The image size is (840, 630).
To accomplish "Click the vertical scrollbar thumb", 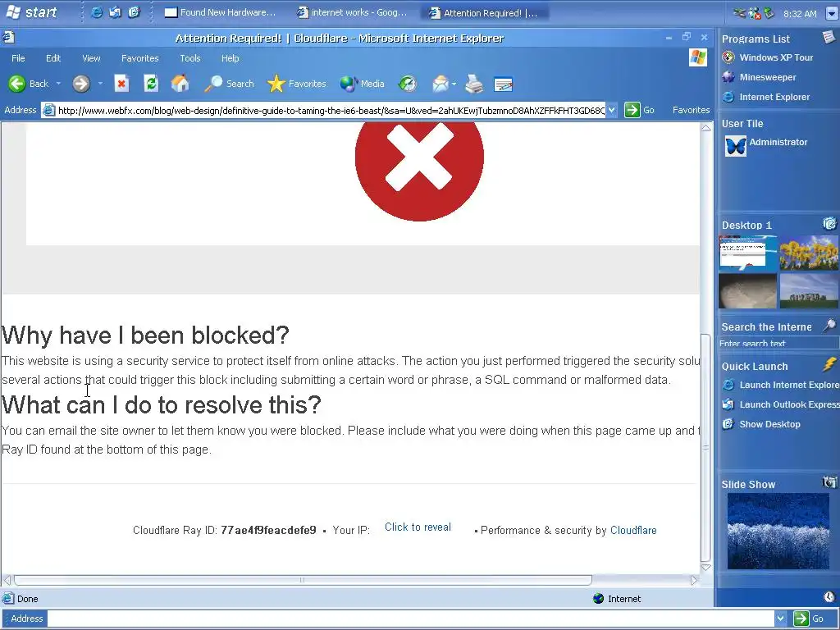I will pyautogui.click(x=706, y=447).
